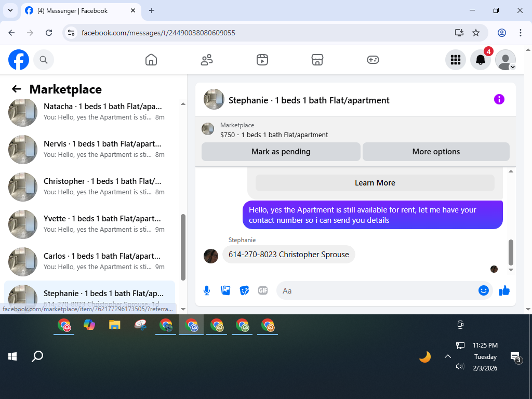Go back in browser history
This screenshot has width=532, height=399.
point(11,33)
